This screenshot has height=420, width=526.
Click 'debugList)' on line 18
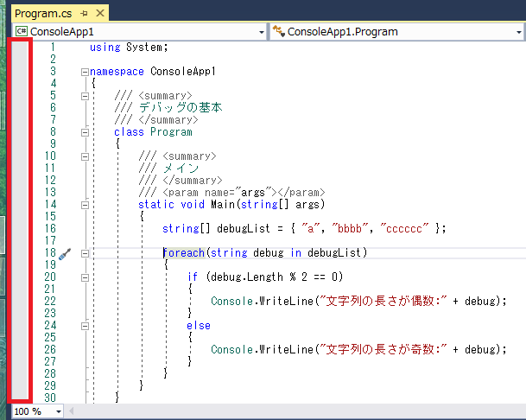(338, 253)
